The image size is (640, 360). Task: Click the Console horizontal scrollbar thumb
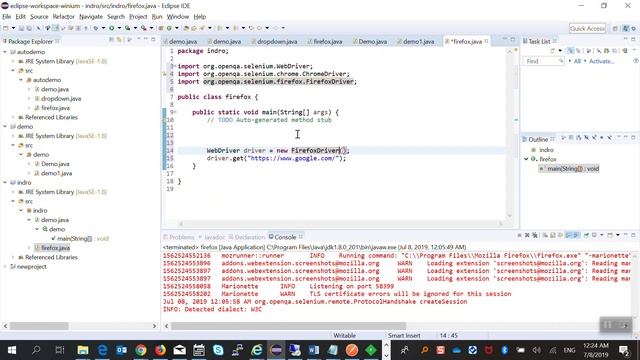pyautogui.click(x=288, y=326)
